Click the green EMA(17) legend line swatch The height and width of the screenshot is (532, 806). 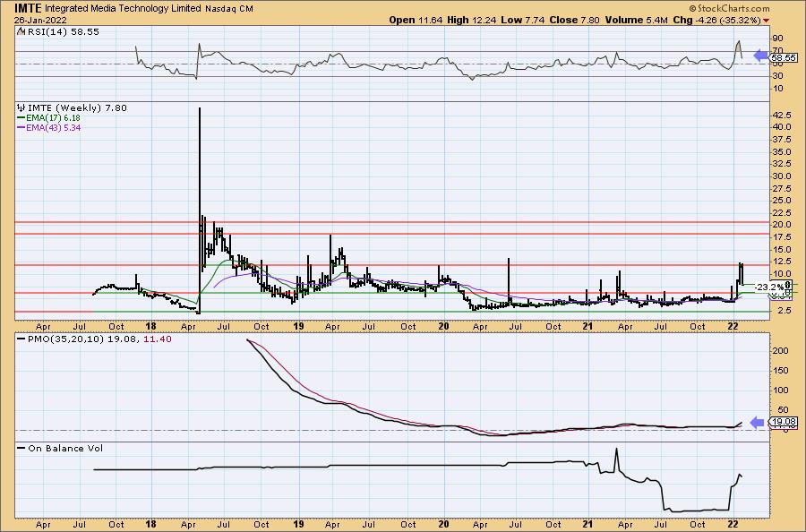[x=21, y=117]
